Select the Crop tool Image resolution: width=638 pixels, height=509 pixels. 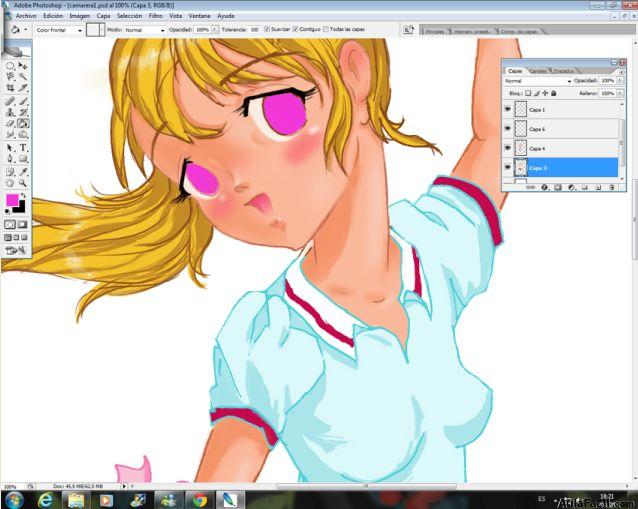click(10, 87)
